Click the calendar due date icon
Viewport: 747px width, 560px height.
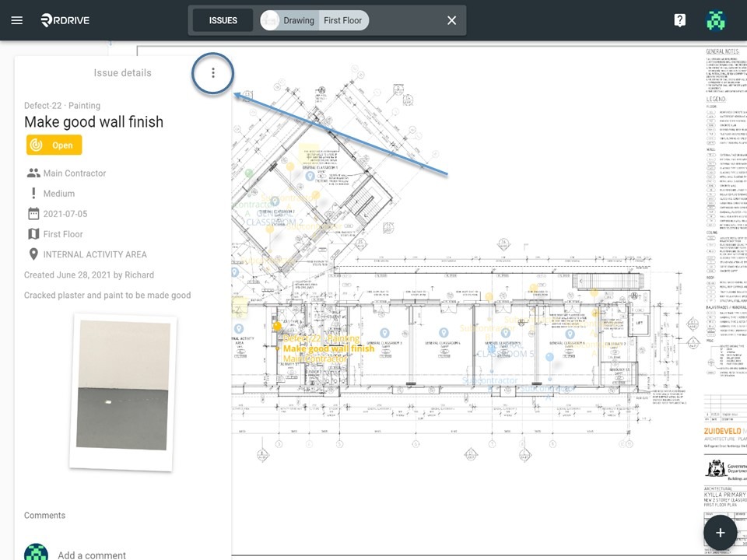[33, 214]
